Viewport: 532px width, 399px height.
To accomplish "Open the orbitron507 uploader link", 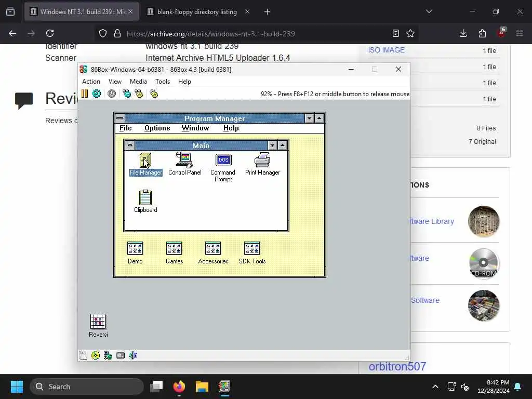I will (x=397, y=366).
